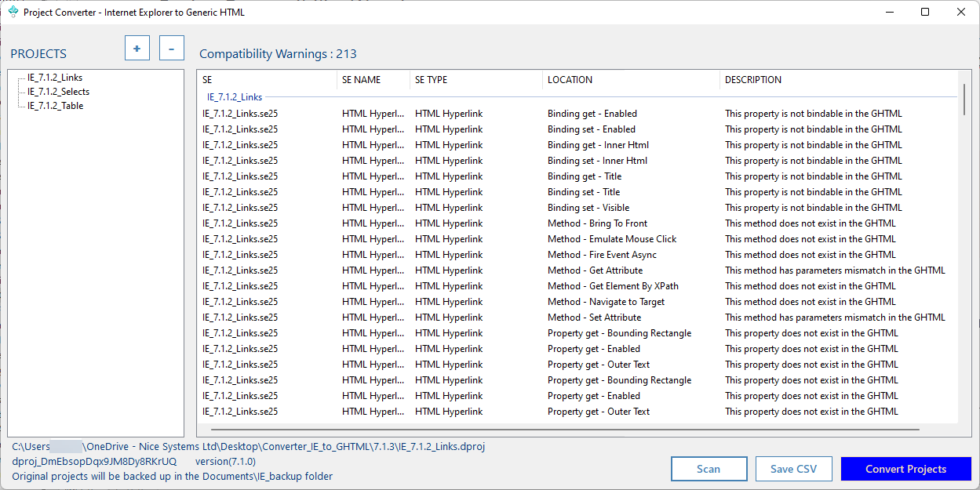980x490 pixels.
Task: Click the horizontal scrollbar under the warnings list
Action: (x=565, y=430)
